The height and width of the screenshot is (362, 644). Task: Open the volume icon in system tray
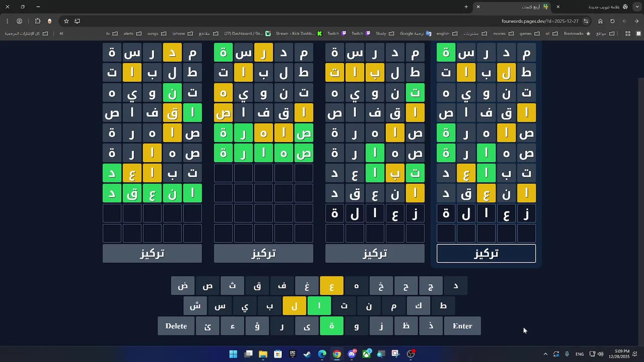(x=600, y=354)
